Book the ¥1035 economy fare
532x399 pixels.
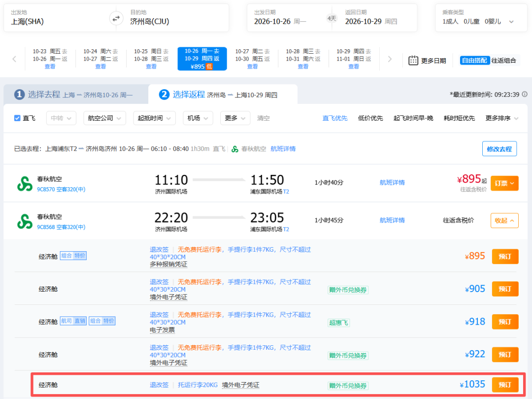click(505, 385)
